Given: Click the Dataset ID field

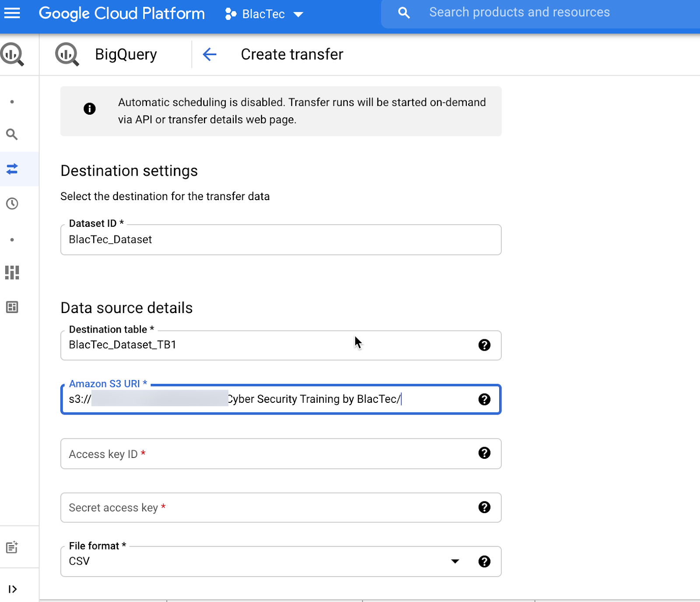Looking at the screenshot, I should pyautogui.click(x=281, y=239).
